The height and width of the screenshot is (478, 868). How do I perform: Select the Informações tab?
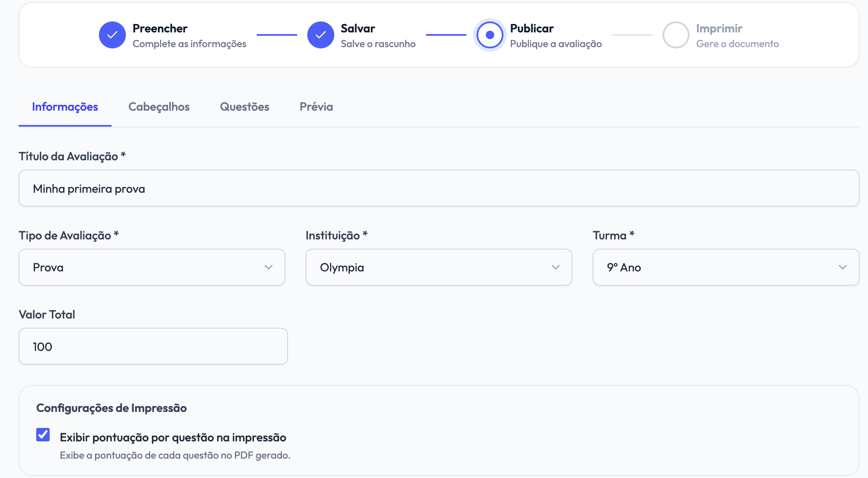point(65,107)
